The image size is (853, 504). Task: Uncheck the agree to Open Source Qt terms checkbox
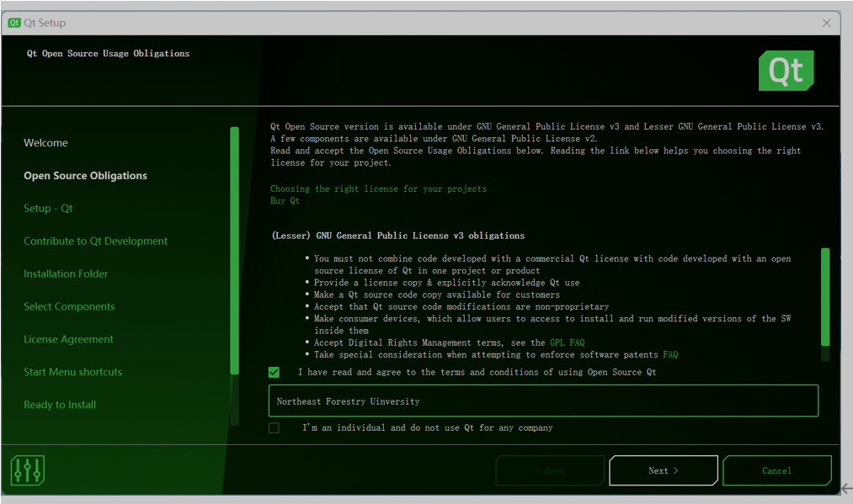click(x=275, y=373)
